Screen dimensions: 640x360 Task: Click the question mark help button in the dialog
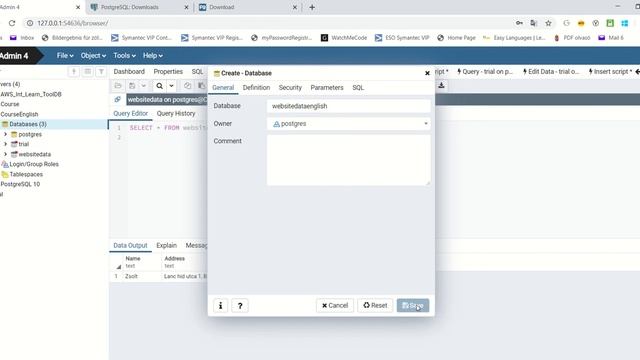(x=240, y=305)
